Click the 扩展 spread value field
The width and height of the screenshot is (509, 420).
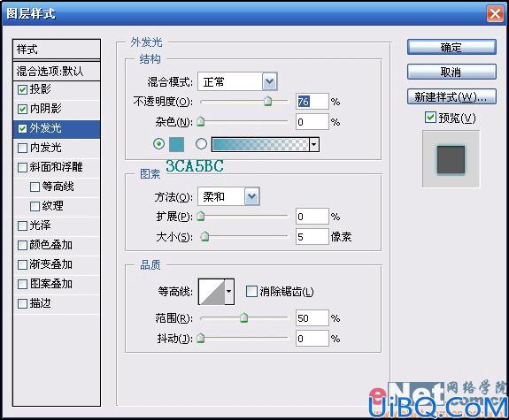pyautogui.click(x=312, y=217)
